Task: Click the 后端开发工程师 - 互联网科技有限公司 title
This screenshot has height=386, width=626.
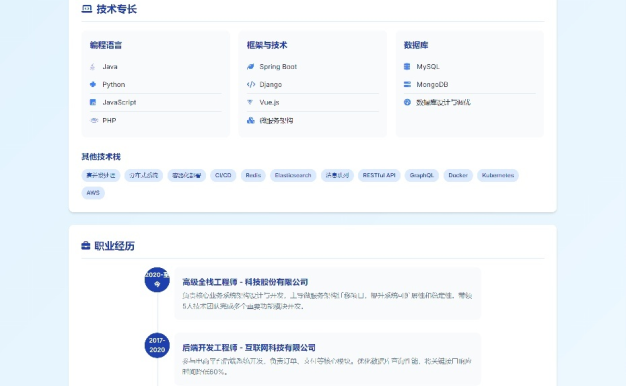Action: point(249,348)
